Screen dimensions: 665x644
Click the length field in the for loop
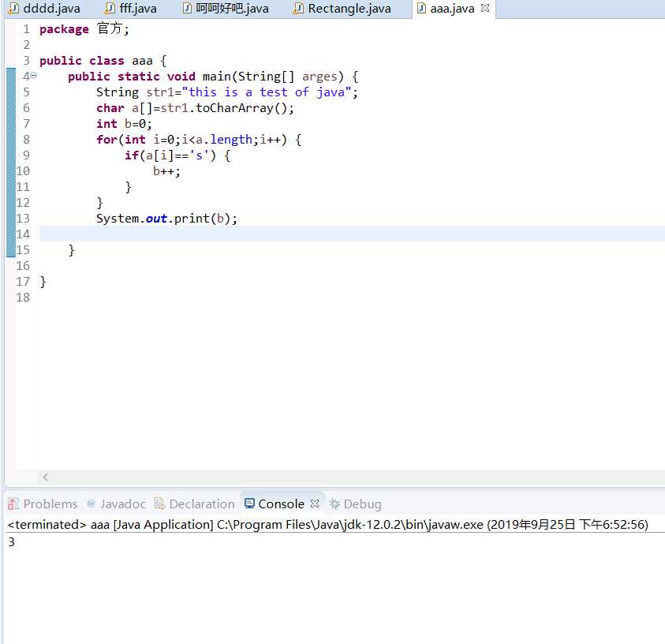(x=231, y=140)
